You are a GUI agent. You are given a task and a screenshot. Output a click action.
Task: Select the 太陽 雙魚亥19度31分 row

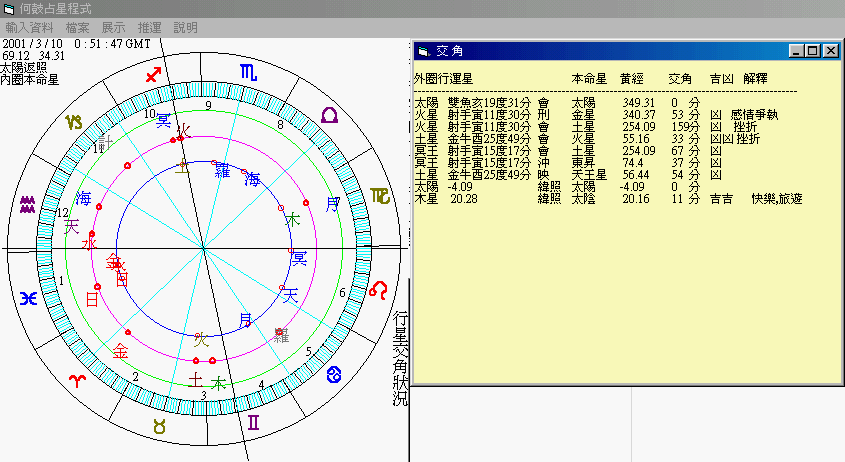(557, 103)
